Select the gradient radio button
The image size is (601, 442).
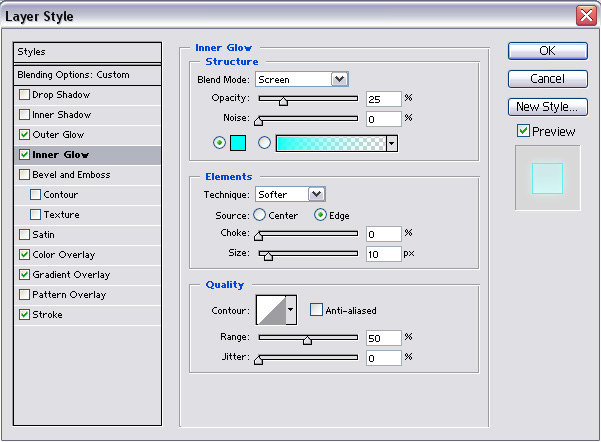pos(264,143)
